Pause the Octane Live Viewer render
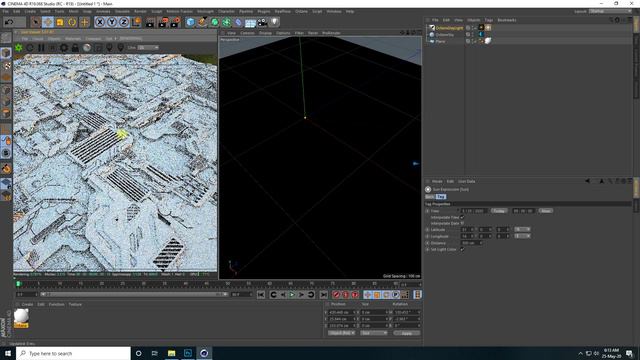 [x=41, y=48]
